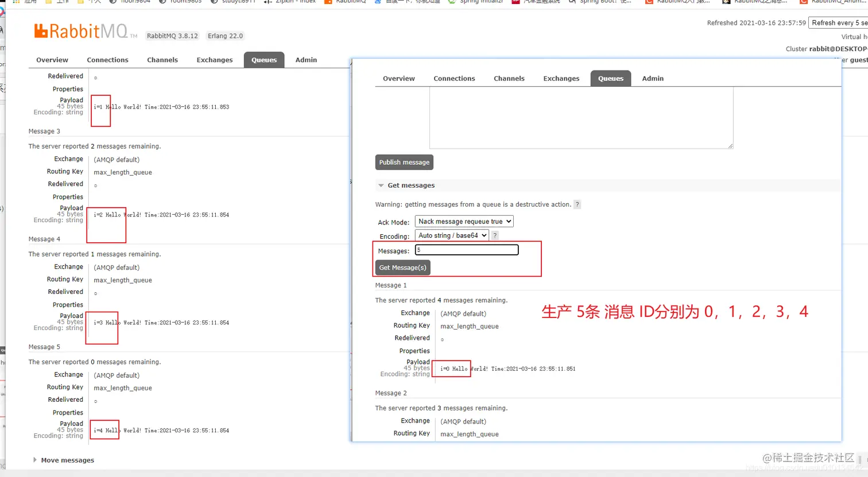Click text 'The server reported 2 messages remaining.'
The width and height of the screenshot is (868, 477).
95,146
